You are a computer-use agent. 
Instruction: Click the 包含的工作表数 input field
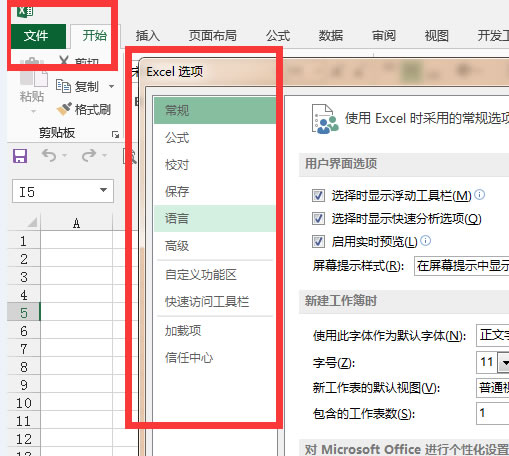(493, 413)
